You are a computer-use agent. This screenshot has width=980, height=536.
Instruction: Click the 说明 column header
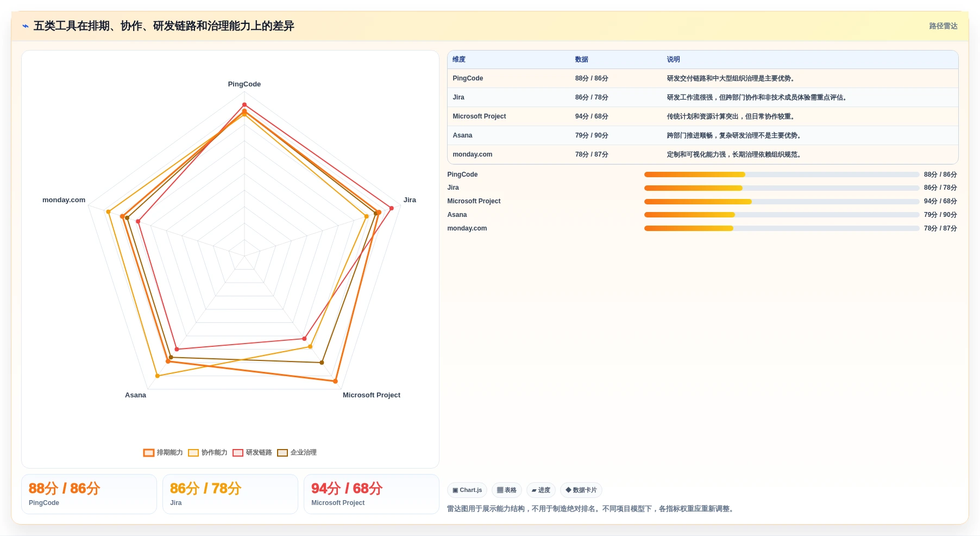coord(674,59)
